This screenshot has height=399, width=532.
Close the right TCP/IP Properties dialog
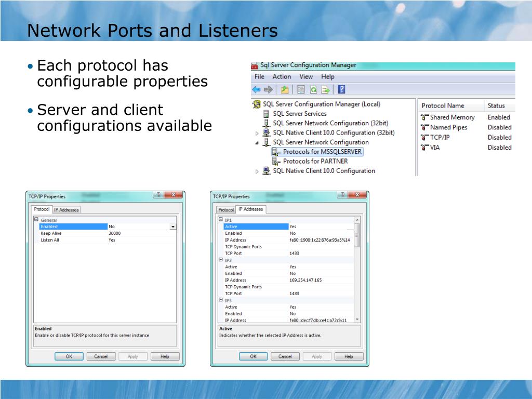(357, 195)
